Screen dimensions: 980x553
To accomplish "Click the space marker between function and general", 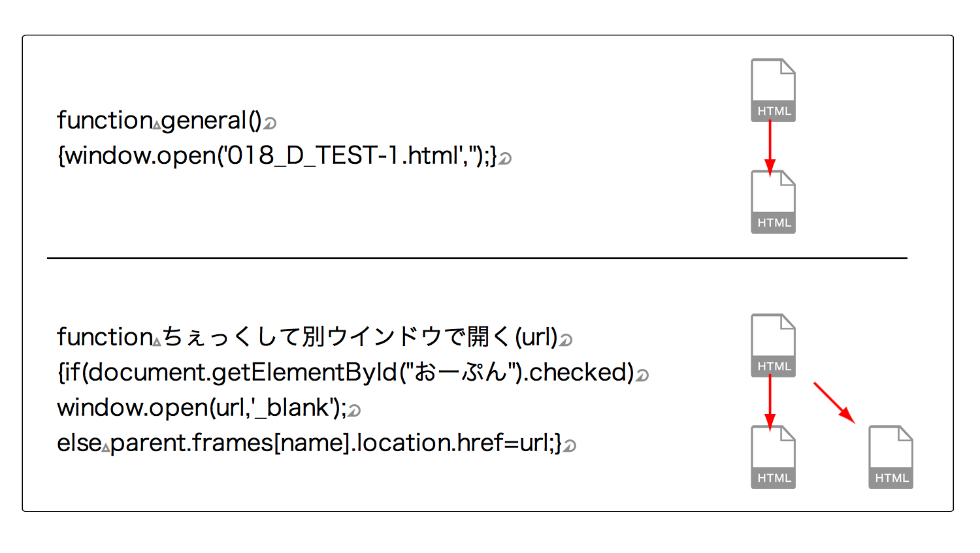I will point(156,124).
